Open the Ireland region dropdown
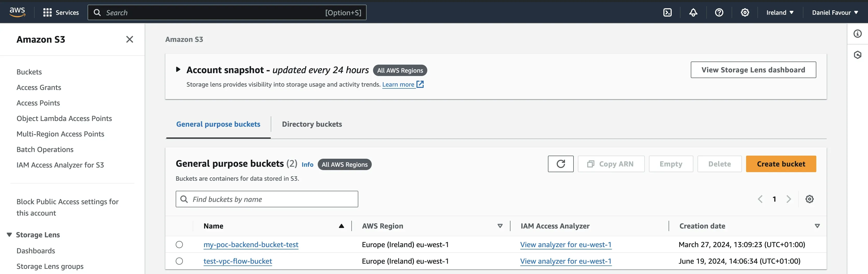The height and width of the screenshot is (274, 868). (780, 12)
